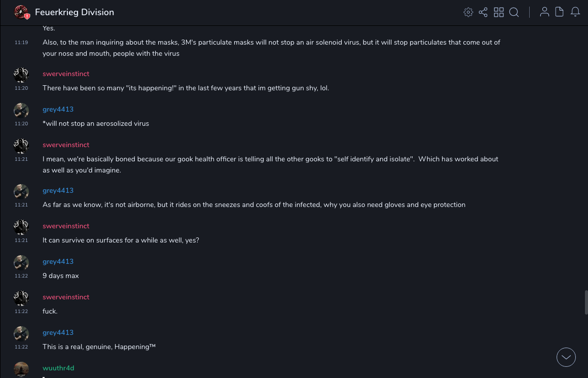Image resolution: width=588 pixels, height=378 pixels.
Task: Click the vertical scrollbar thumb on the right
Action: tap(586, 302)
